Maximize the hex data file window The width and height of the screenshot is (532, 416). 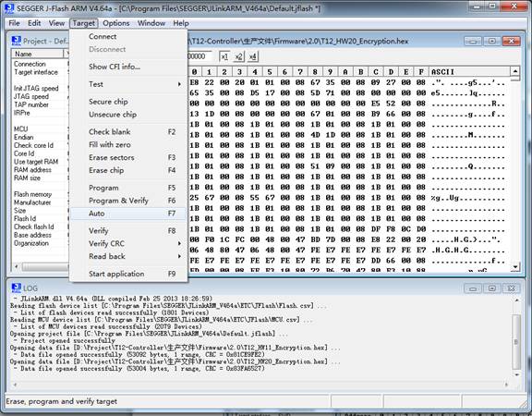click(491, 41)
